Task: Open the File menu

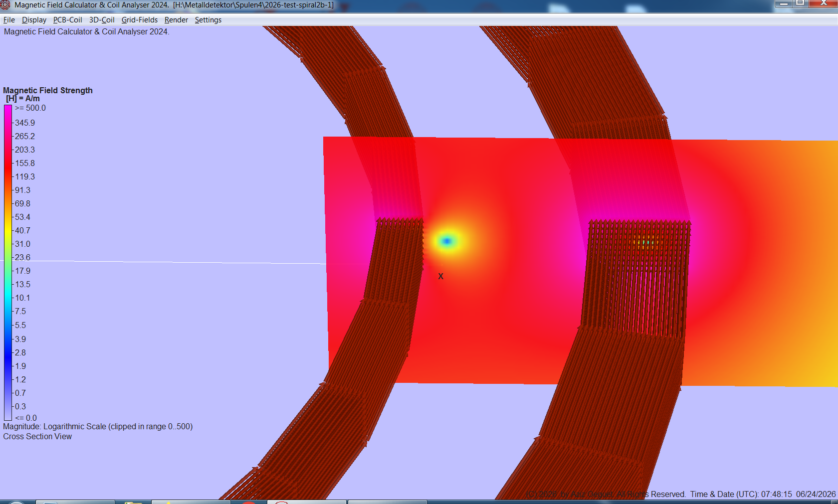Action: pos(9,20)
